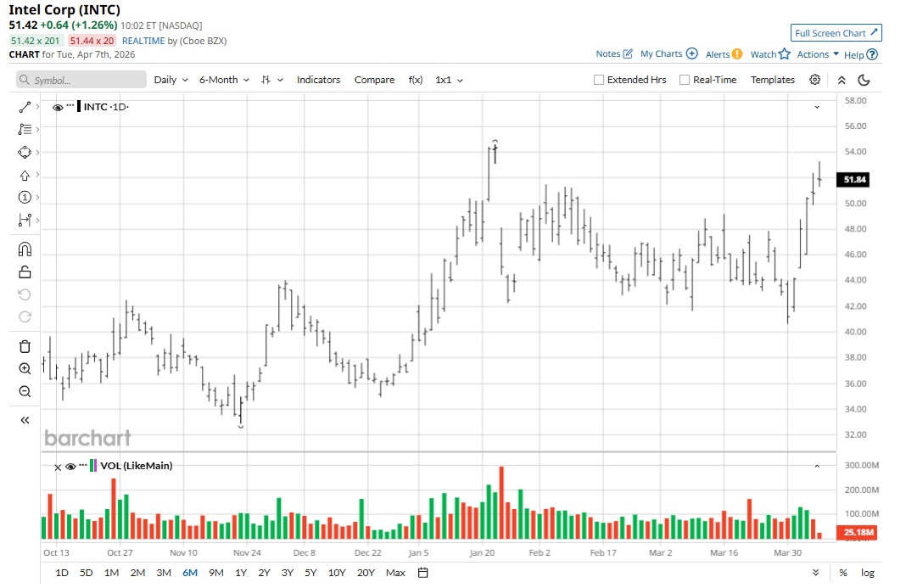Select the trend line drawing tool
The image size is (917, 588).
25,108
